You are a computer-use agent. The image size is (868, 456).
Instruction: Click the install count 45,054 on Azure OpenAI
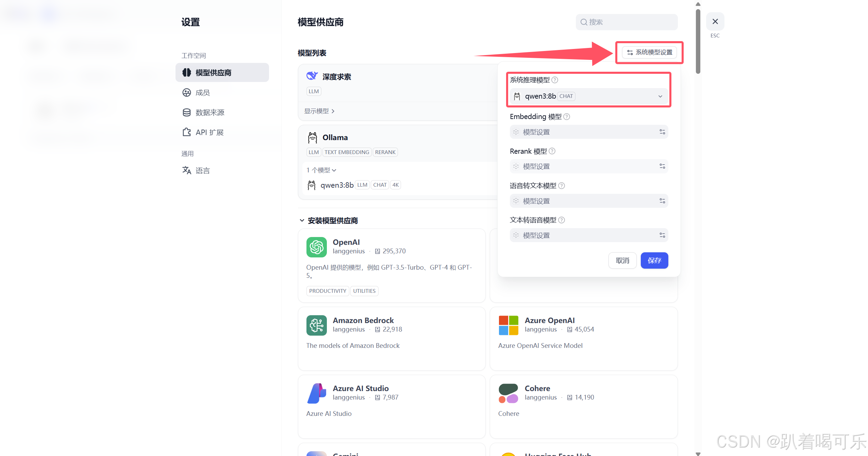pyautogui.click(x=584, y=330)
